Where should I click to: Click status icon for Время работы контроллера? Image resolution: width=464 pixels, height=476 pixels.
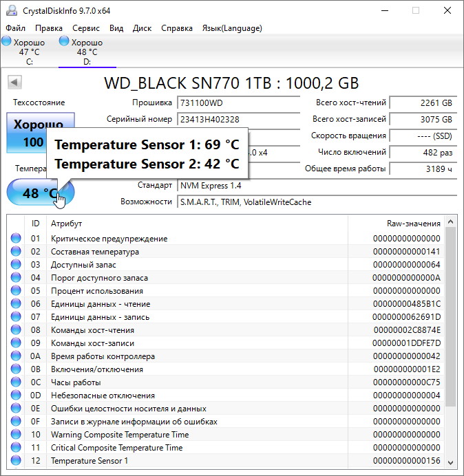(16, 356)
